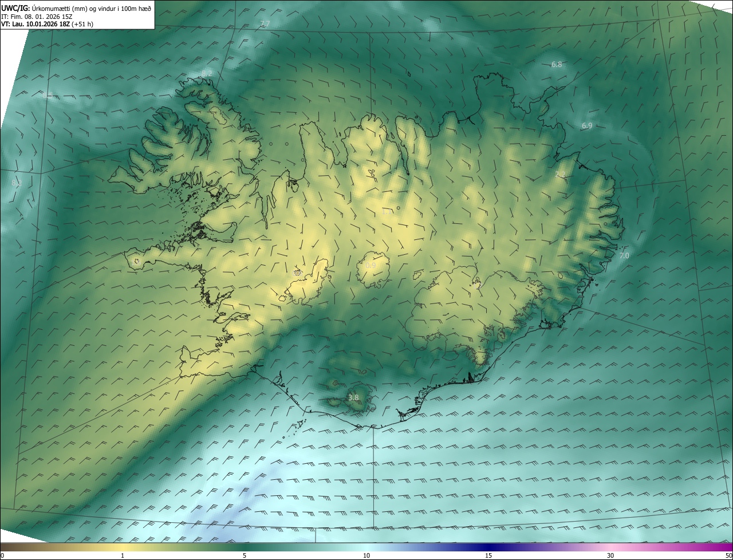Click the precipitable water colour scale bar
The height and width of the screenshot is (560, 733).
[366, 547]
